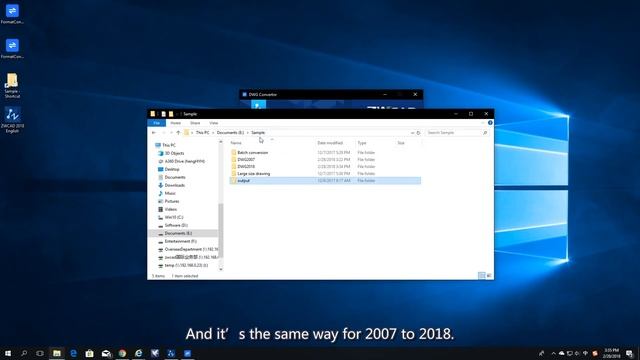Open taskbar search

[x=24, y=353]
